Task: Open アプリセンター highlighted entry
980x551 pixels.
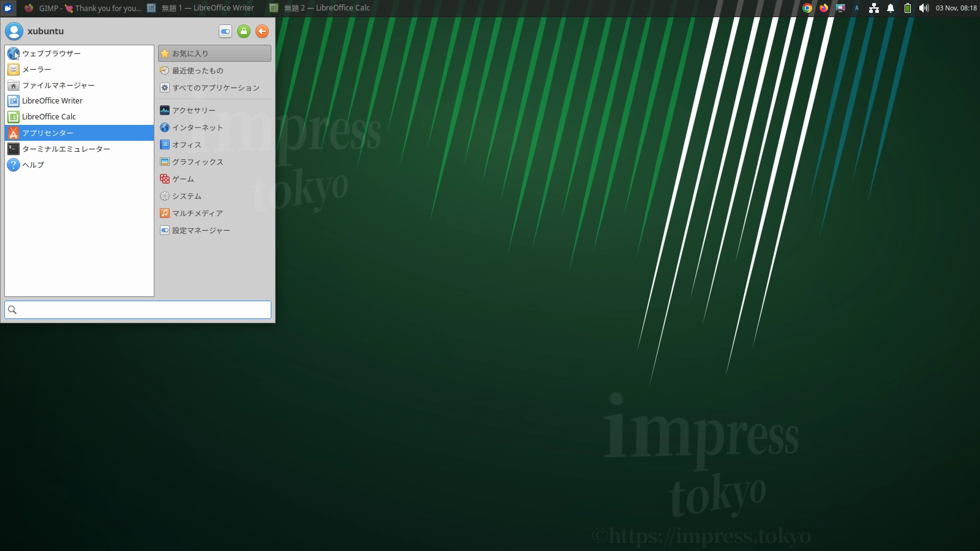Action: (79, 133)
